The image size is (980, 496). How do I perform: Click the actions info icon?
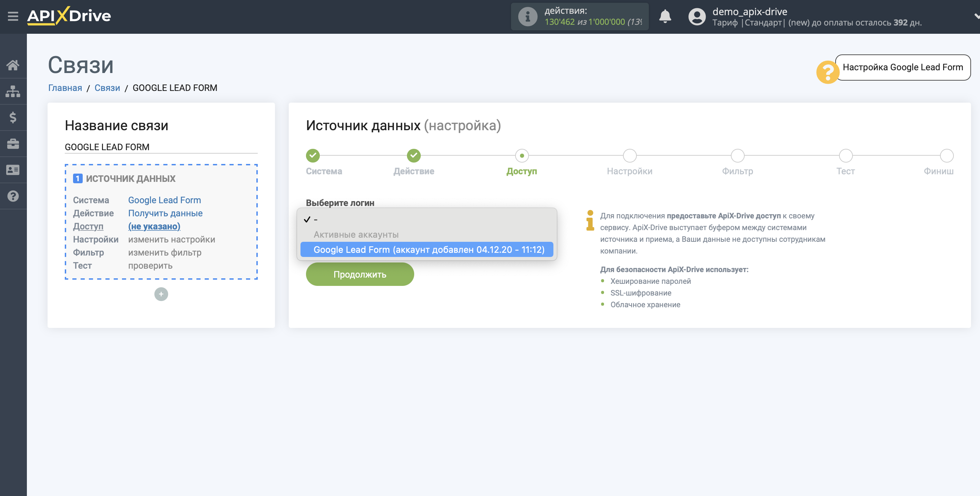[528, 16]
